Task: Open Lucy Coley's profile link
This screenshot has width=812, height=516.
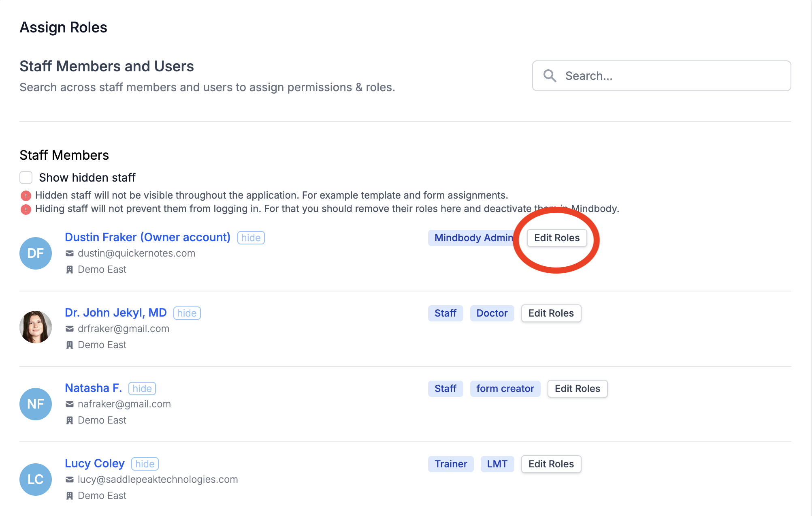Action: [95, 463]
